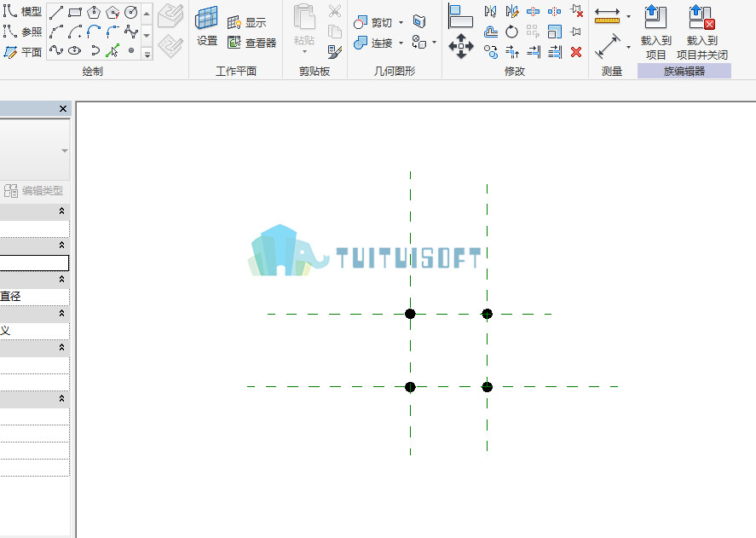Activate the Pick Lines tool
Screen dimensions: 756x538
point(113,50)
